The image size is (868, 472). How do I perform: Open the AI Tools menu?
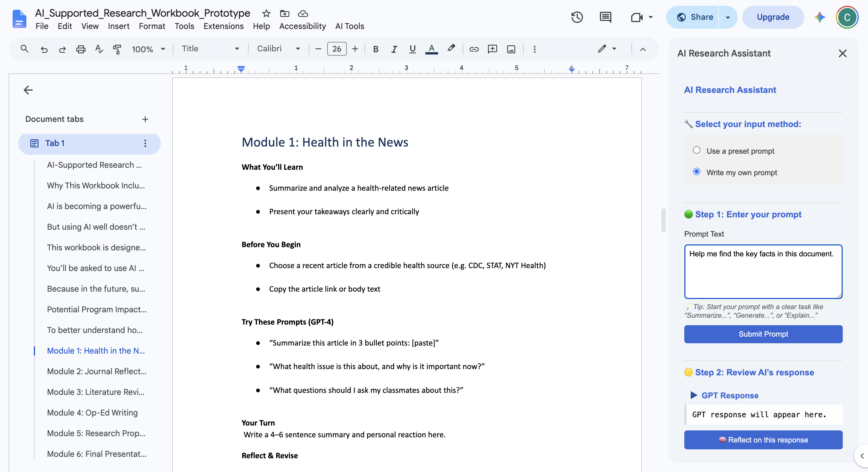pos(350,26)
